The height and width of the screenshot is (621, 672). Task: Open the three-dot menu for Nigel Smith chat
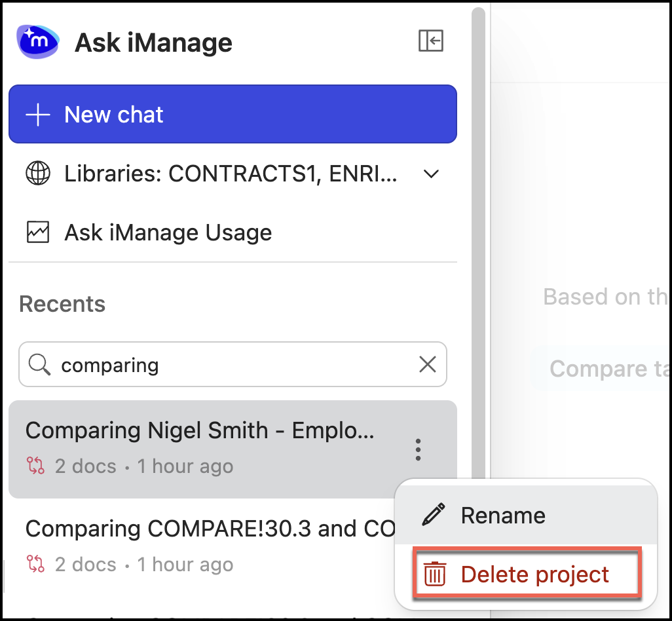pos(418,449)
